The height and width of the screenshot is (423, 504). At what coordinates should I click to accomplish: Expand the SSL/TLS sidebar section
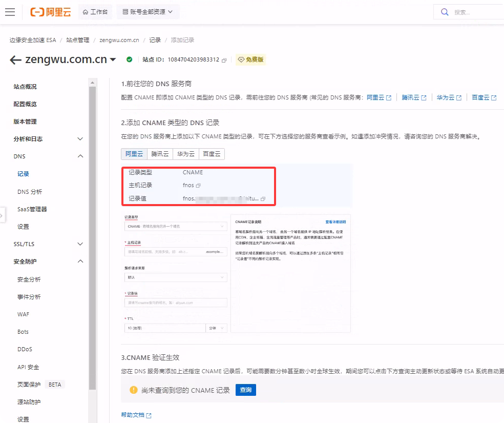click(80, 244)
